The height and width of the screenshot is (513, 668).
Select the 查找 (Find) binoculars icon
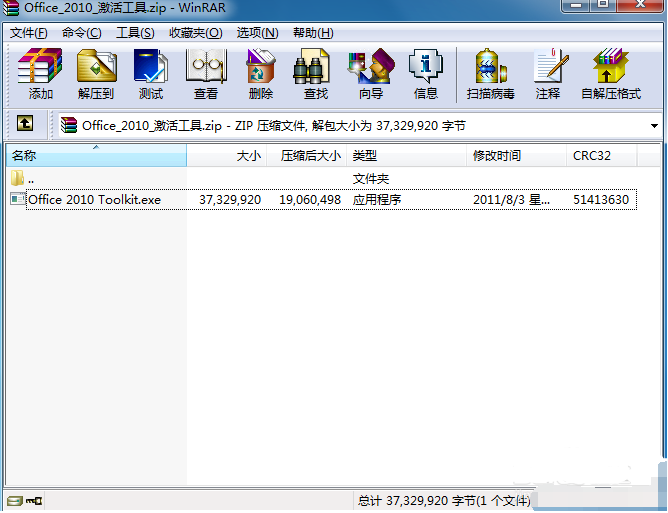(315, 74)
